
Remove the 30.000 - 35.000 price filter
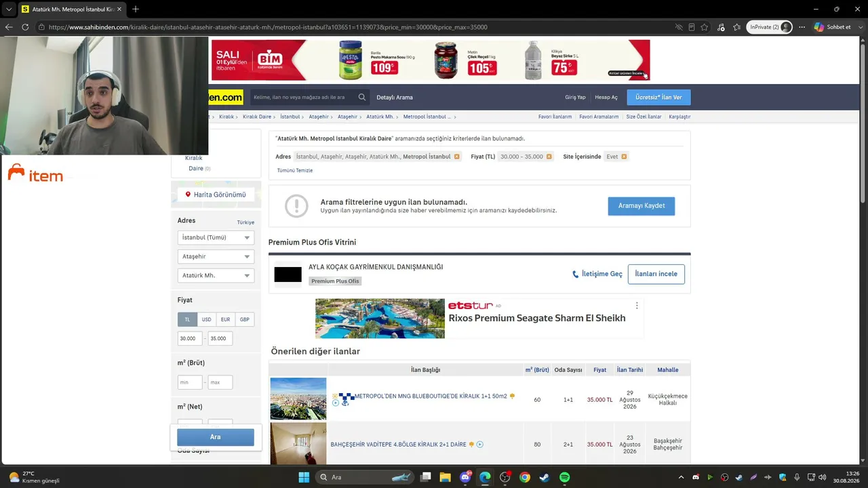(549, 157)
